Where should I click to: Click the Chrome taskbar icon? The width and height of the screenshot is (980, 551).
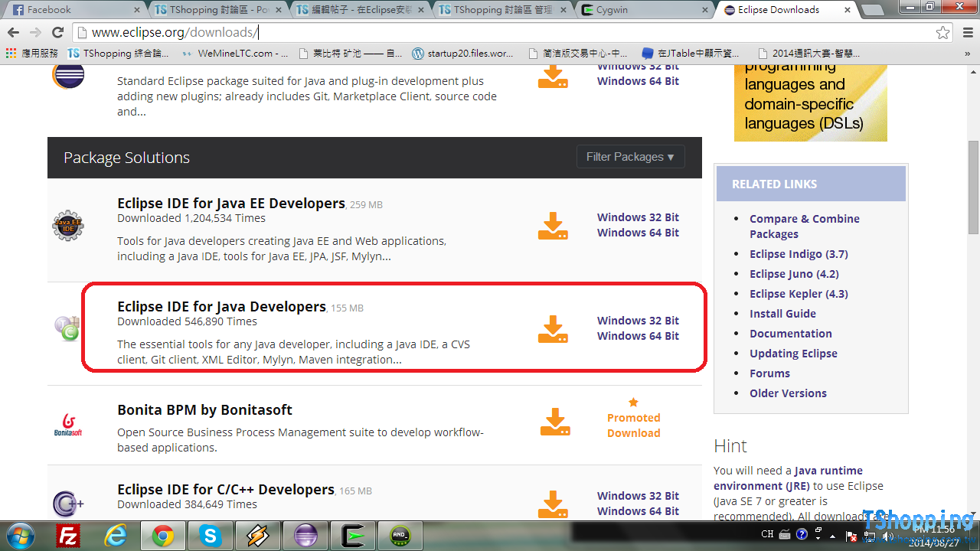point(163,536)
